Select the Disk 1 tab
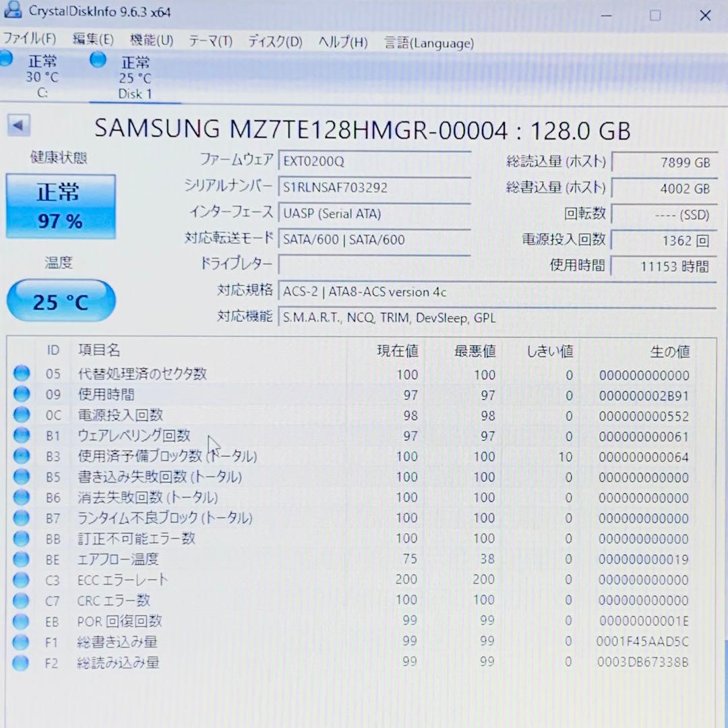The width and height of the screenshot is (728, 728). point(135,75)
